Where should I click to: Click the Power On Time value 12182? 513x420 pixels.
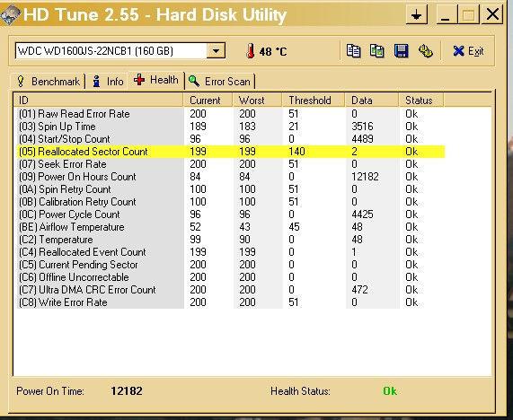point(127,391)
